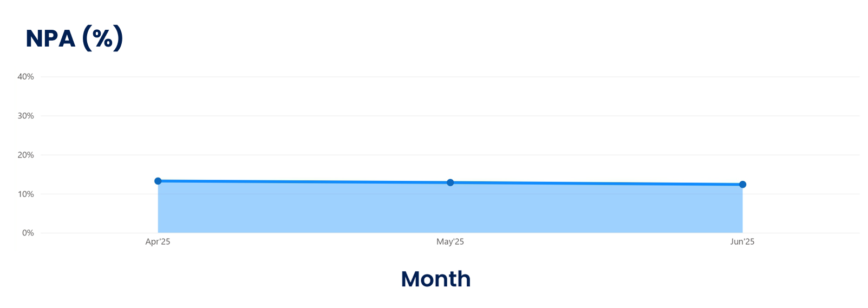The height and width of the screenshot is (308, 868).
Task: Click the May'25 x-axis label
Action: pyautogui.click(x=450, y=242)
